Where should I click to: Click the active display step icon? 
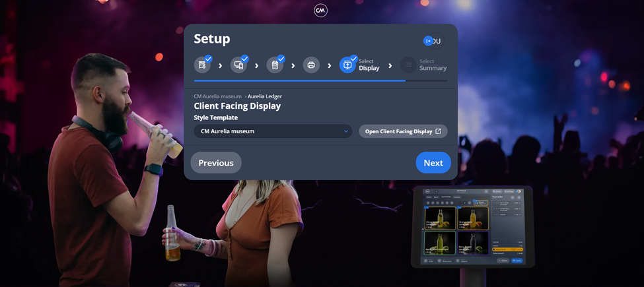pyautogui.click(x=347, y=65)
